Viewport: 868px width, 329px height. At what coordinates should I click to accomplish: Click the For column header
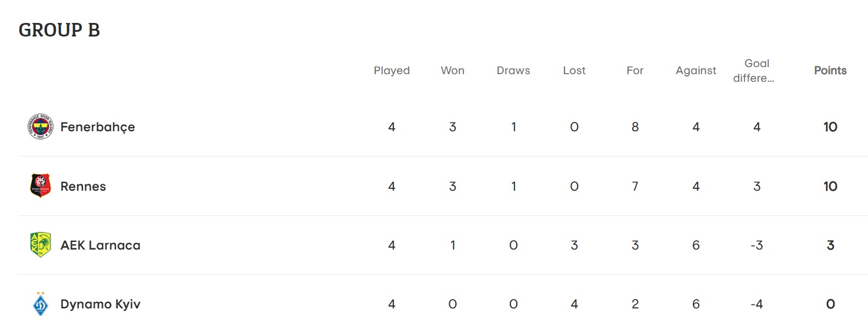click(x=635, y=71)
